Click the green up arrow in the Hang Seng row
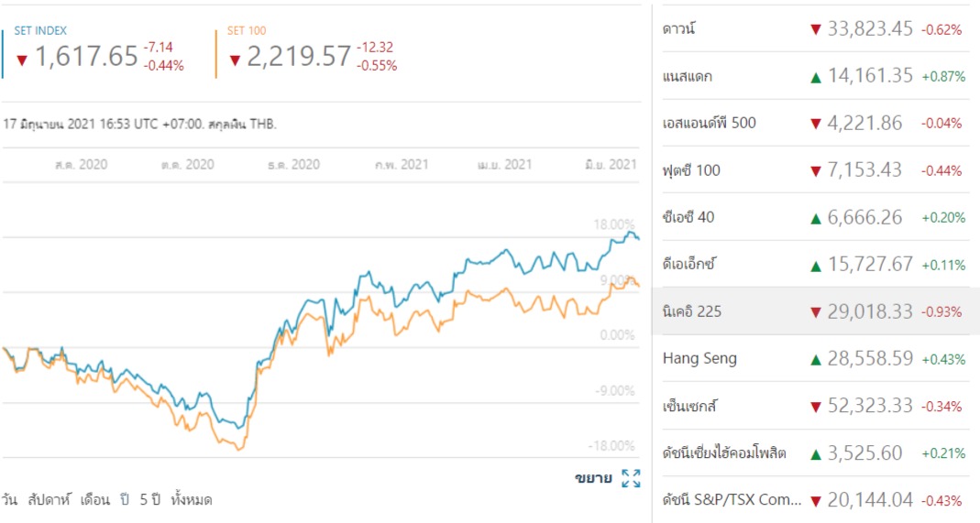This screenshot has width=980, height=523. click(x=815, y=360)
